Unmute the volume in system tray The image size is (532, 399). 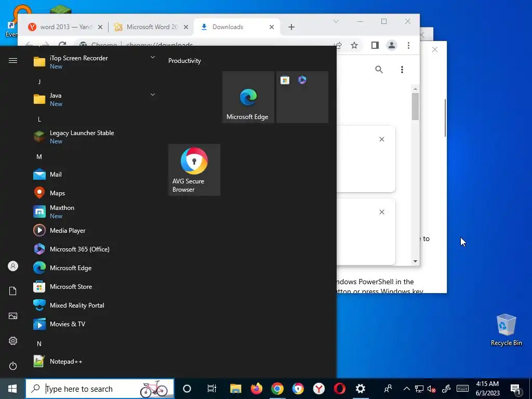click(432, 389)
